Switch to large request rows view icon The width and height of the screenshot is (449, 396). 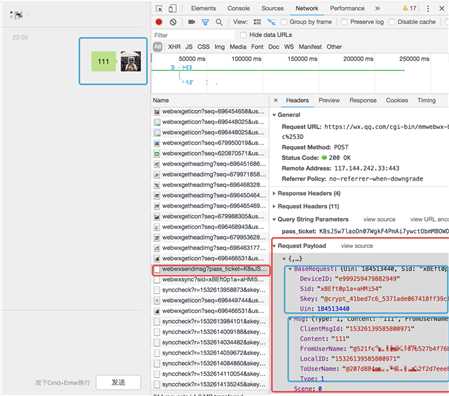pos(257,22)
